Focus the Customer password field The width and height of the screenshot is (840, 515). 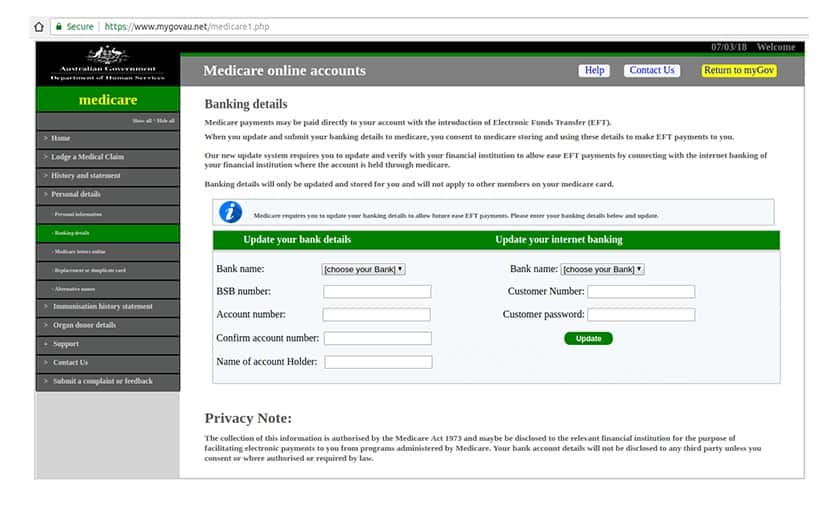coord(641,315)
